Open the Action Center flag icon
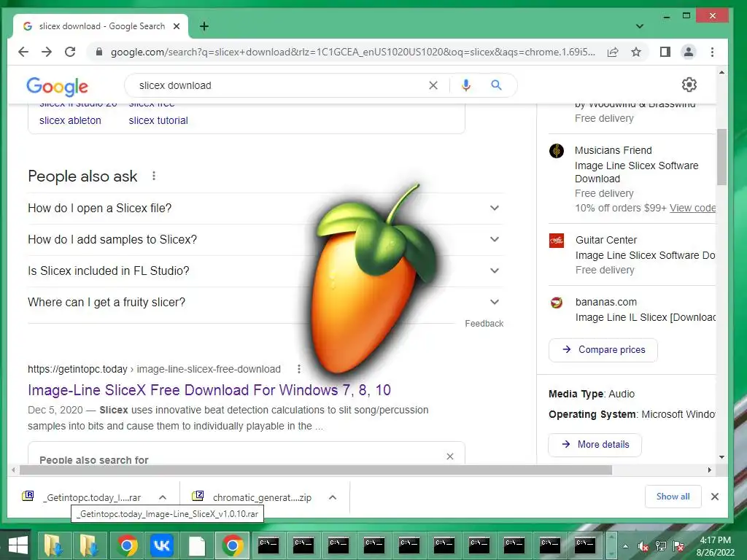This screenshot has height=560, width=747. click(678, 546)
